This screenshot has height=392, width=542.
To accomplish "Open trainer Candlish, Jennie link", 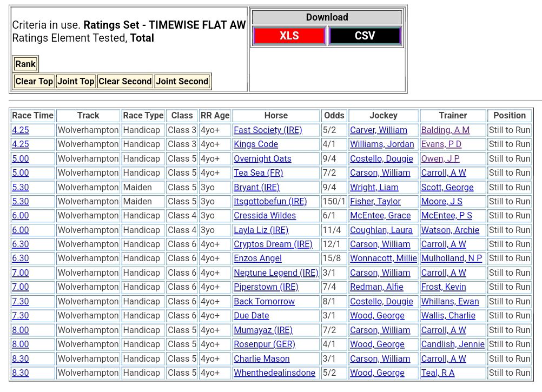I will click(x=453, y=344).
